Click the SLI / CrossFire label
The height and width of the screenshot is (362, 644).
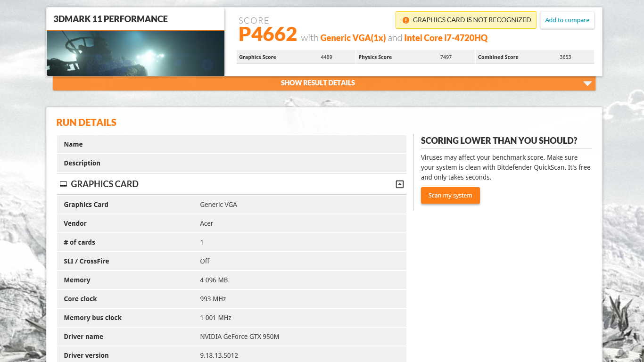click(86, 261)
